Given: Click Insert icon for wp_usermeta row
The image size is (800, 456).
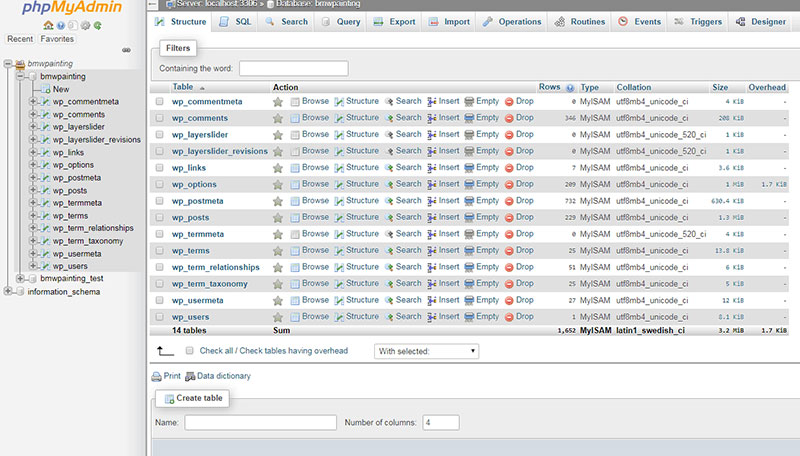Looking at the screenshot, I should (432, 301).
